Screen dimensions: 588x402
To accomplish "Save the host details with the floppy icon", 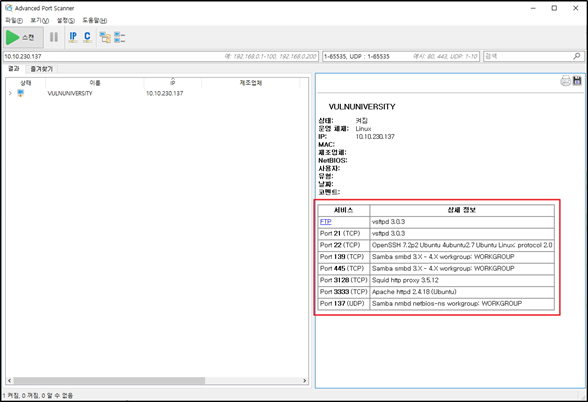I will (577, 80).
